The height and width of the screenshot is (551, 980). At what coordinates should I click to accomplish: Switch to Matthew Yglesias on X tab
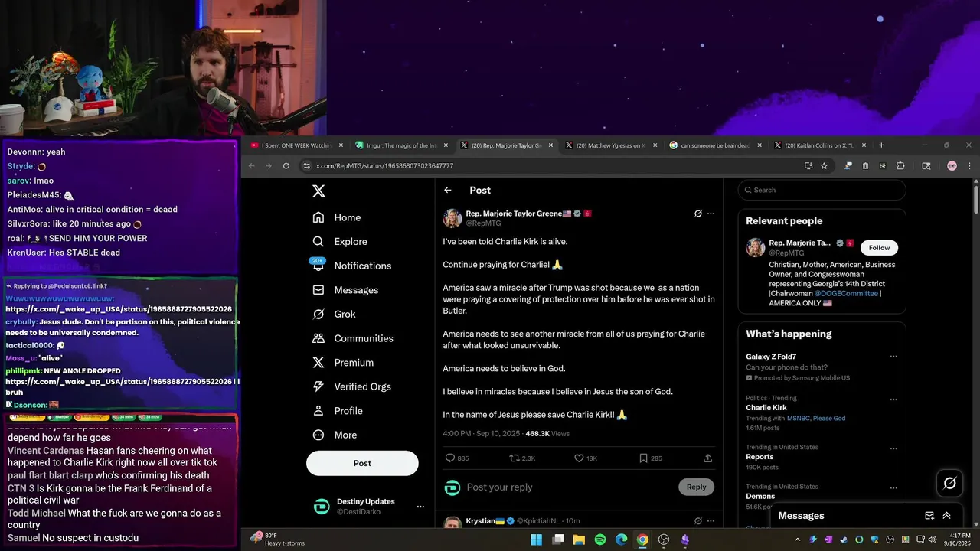click(611, 145)
